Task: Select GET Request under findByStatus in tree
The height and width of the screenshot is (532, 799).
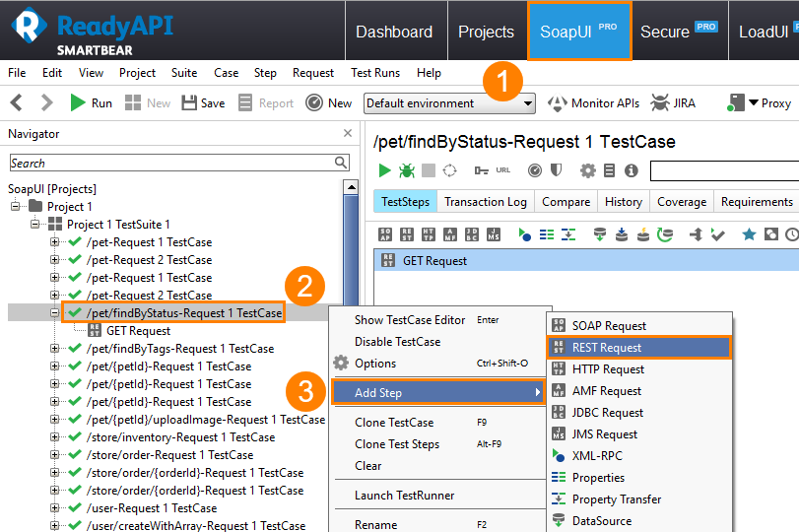Action: point(138,331)
